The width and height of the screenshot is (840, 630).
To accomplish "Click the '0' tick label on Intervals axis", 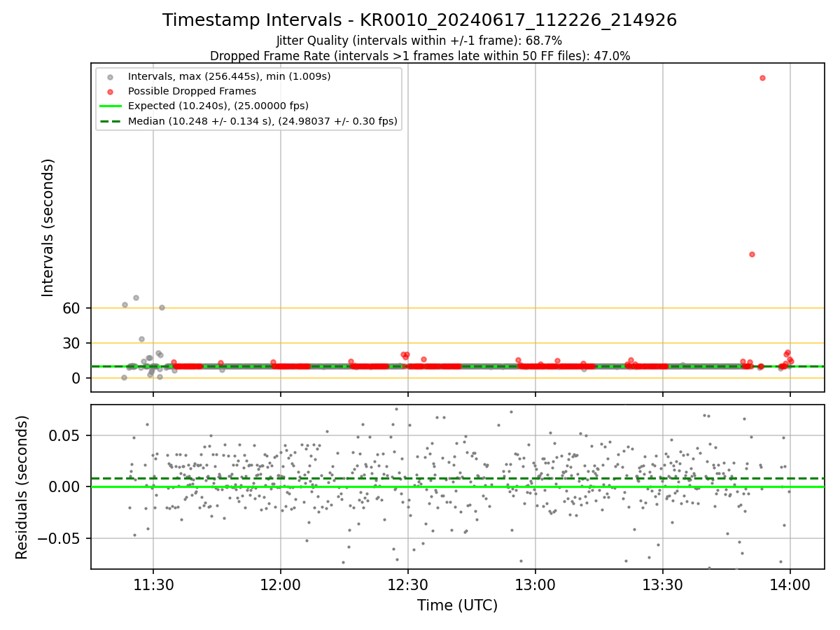I will tap(78, 378).
